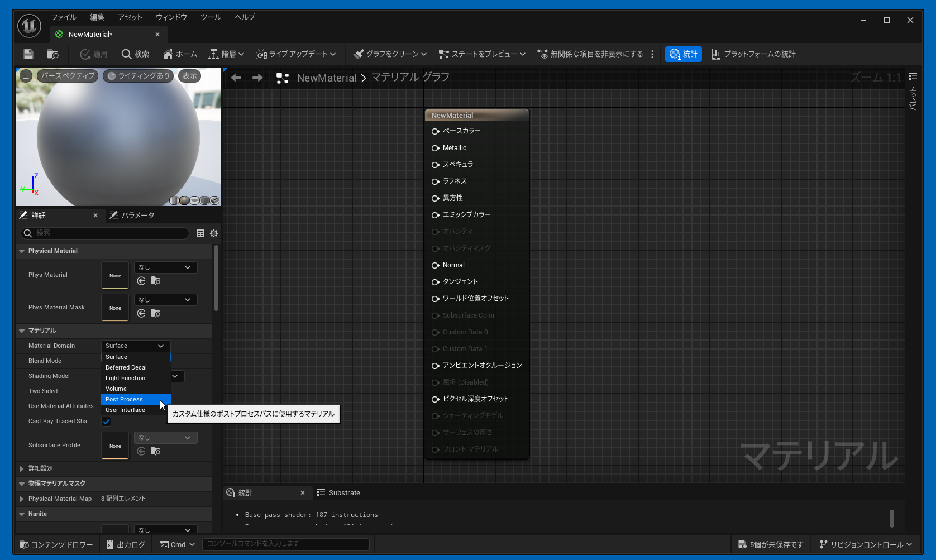The width and height of the screenshot is (936, 560).
Task: Open the Window menu in the menu bar
Action: pos(171,17)
